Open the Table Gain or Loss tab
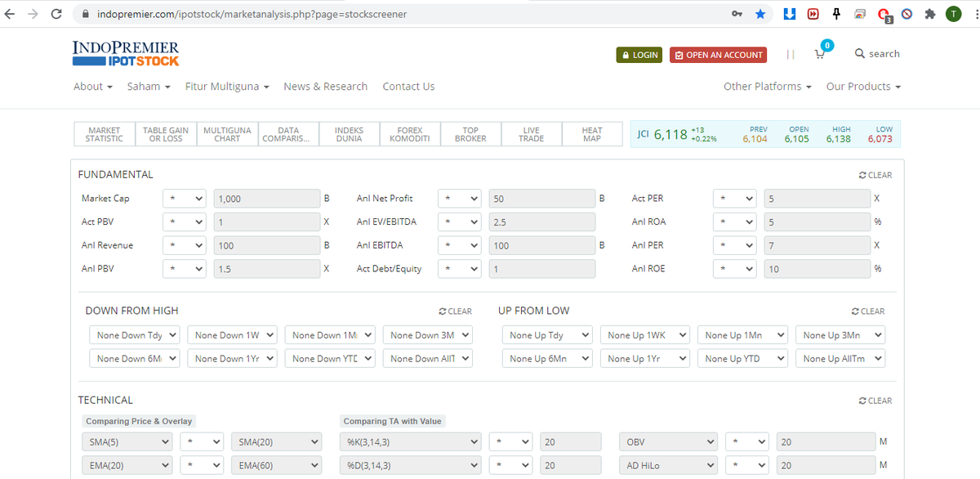The height and width of the screenshot is (479, 980). pyautogui.click(x=166, y=135)
